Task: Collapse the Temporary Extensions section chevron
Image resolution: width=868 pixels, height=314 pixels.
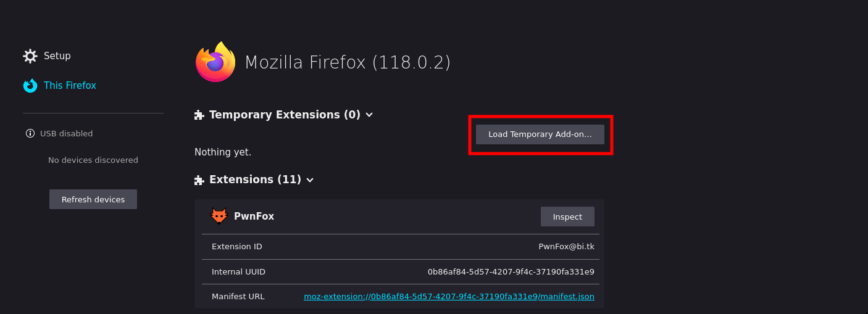Action: click(x=369, y=115)
